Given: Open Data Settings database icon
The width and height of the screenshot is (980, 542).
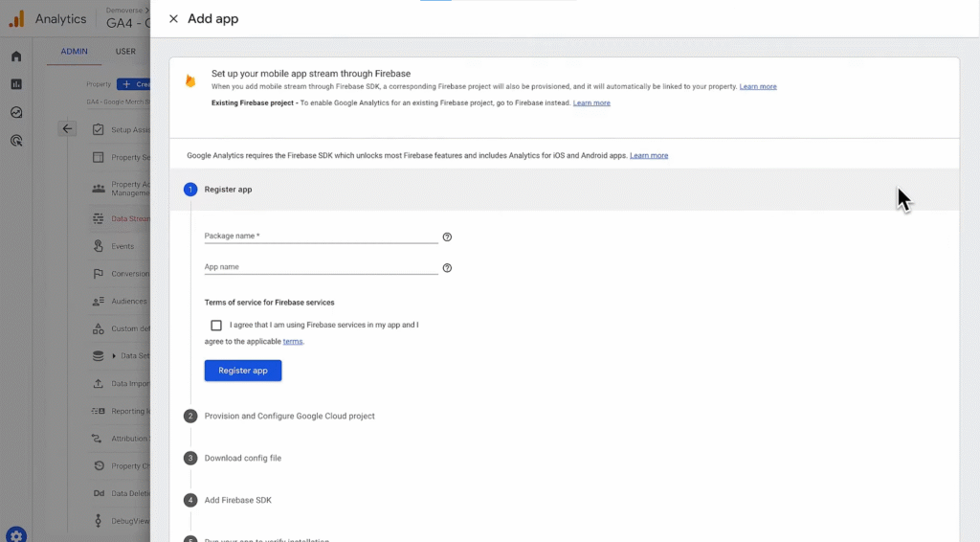Looking at the screenshot, I should 99,355.
